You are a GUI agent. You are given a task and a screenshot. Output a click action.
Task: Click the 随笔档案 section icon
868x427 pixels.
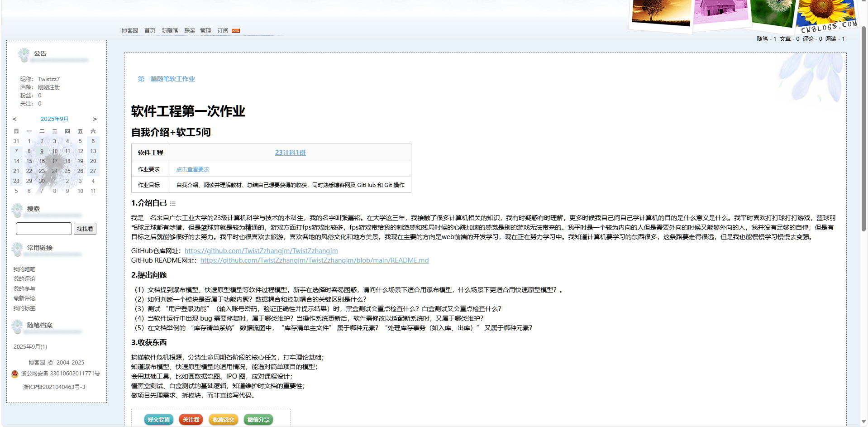18,325
